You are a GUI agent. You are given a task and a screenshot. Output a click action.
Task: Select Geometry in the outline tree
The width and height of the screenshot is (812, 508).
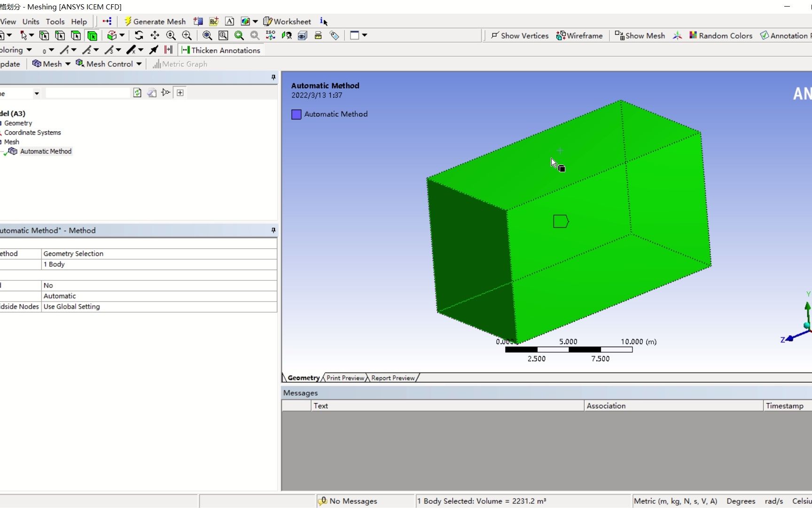pos(18,123)
